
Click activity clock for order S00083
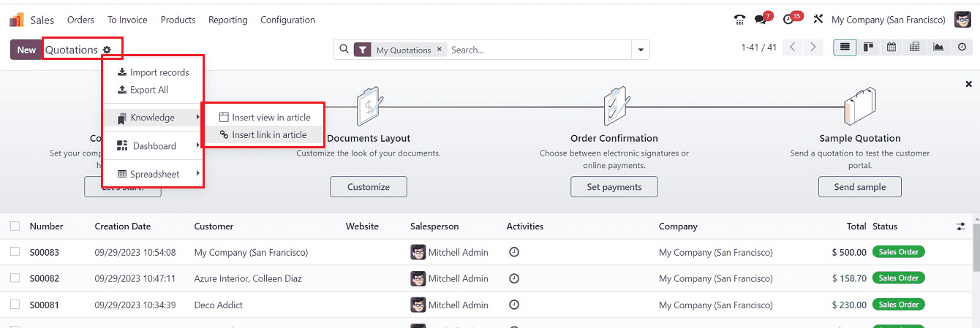[x=514, y=252]
